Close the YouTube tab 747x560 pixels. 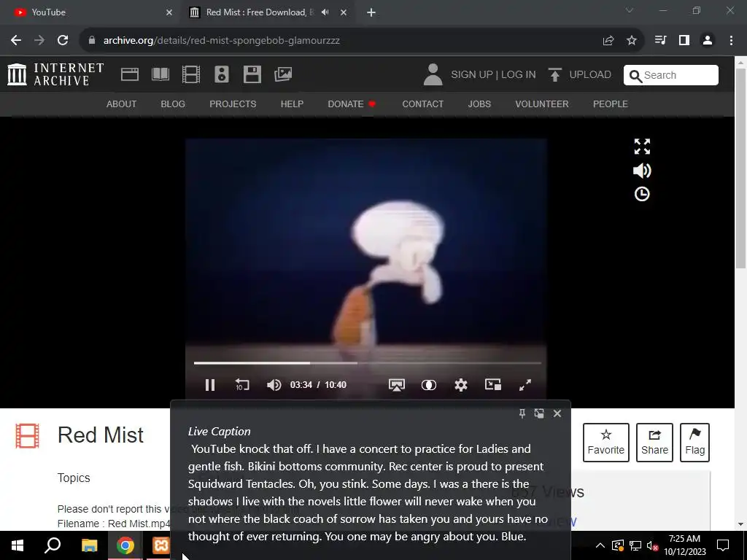[169, 12]
